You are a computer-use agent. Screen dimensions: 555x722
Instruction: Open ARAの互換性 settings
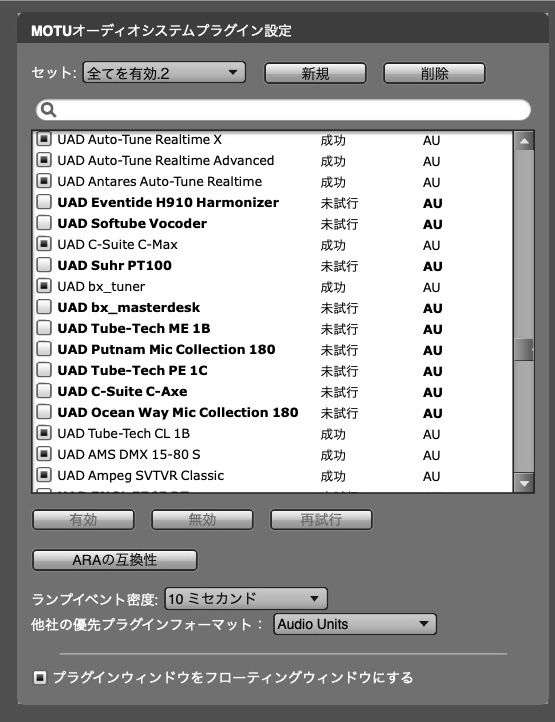click(x=115, y=560)
